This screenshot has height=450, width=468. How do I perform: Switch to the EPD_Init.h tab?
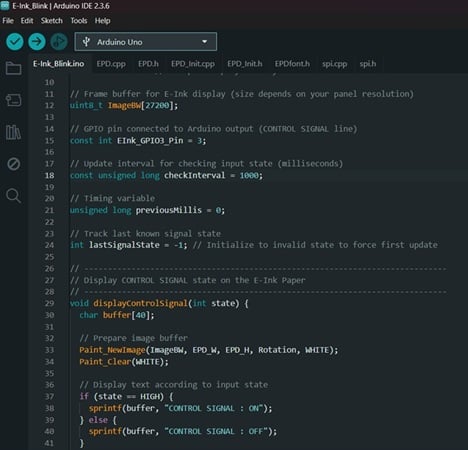tap(245, 64)
